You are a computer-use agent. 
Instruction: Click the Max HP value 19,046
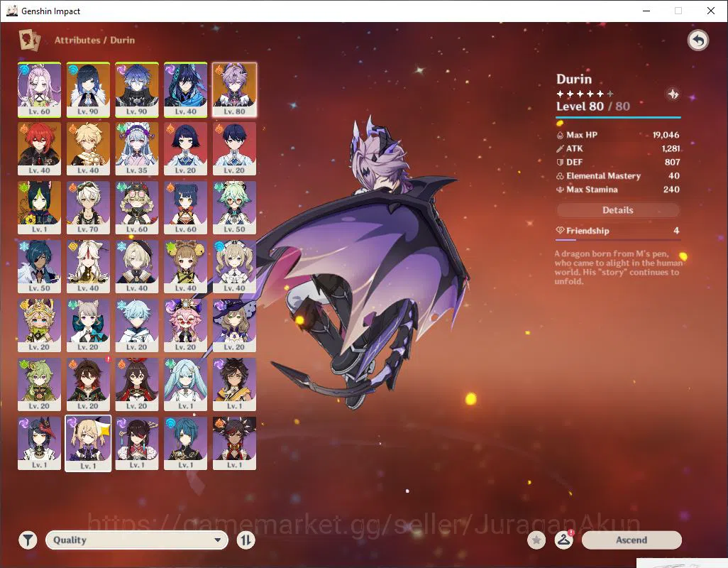click(x=666, y=135)
